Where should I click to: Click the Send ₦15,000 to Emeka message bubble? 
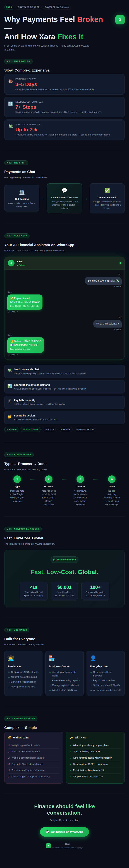103,280
